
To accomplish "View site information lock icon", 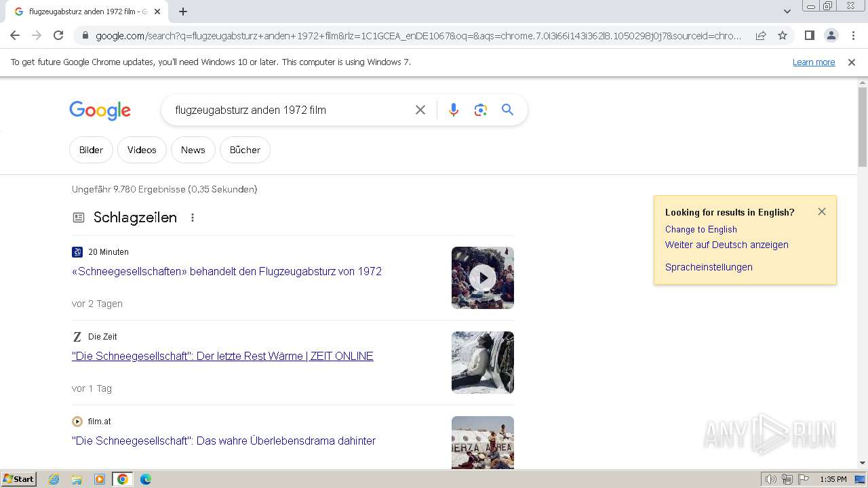I will [85, 36].
